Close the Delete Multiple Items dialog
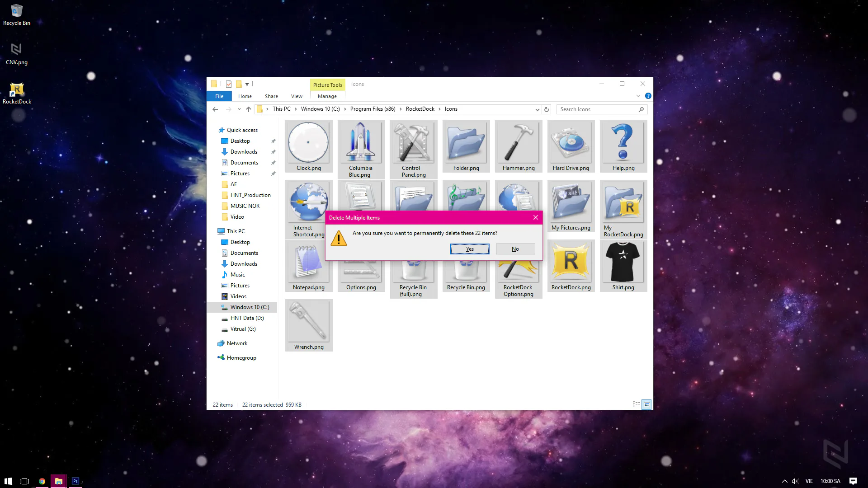 click(x=536, y=217)
